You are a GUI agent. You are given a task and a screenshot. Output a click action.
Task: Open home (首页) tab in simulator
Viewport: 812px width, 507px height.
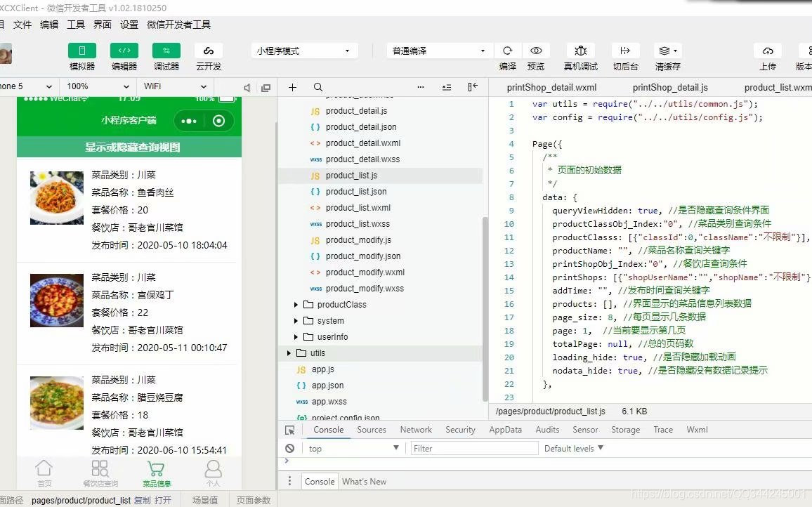[44, 473]
